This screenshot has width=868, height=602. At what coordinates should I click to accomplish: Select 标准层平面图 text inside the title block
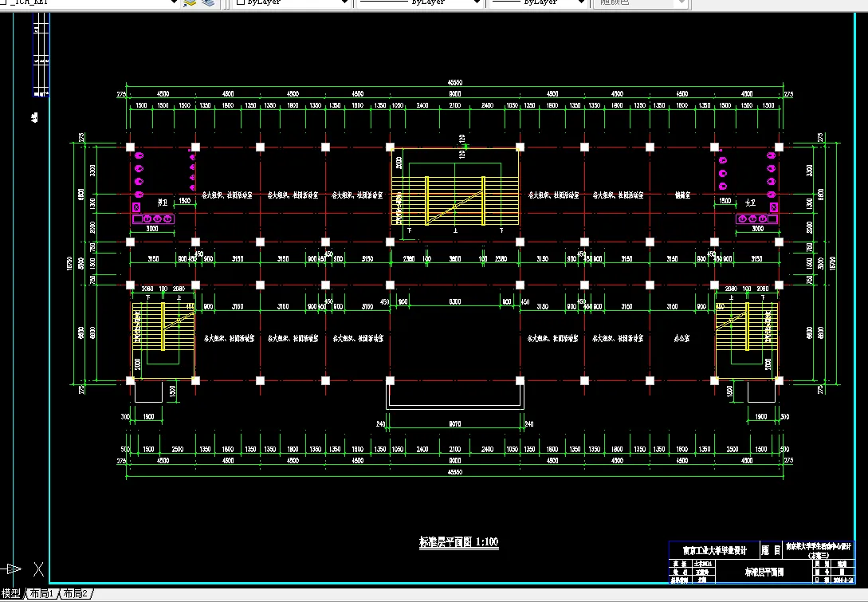coord(764,572)
